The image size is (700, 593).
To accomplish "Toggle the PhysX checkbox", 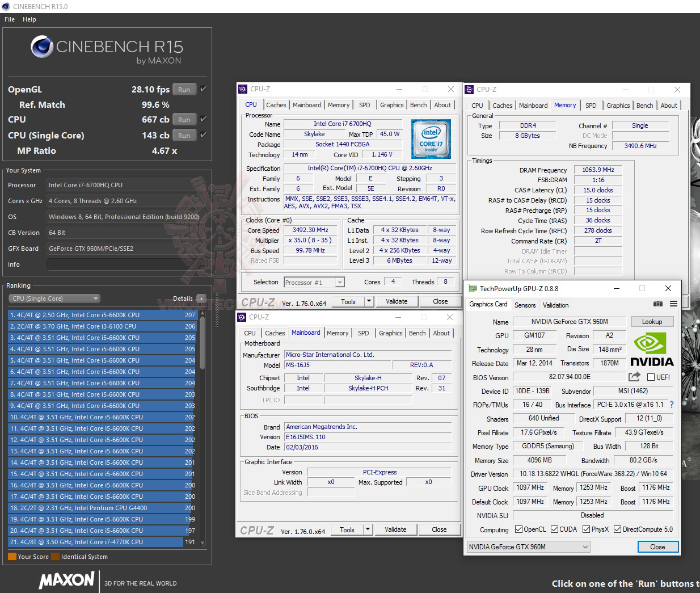I will [586, 529].
